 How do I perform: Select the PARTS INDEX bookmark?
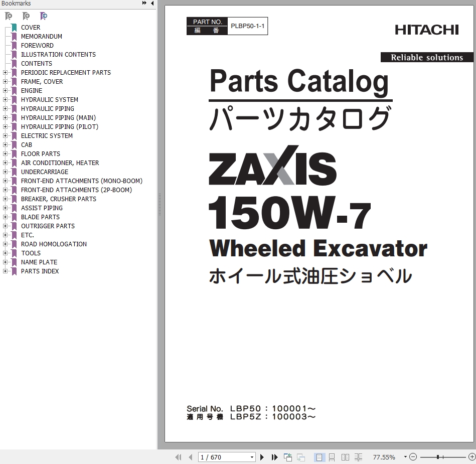pos(40,271)
